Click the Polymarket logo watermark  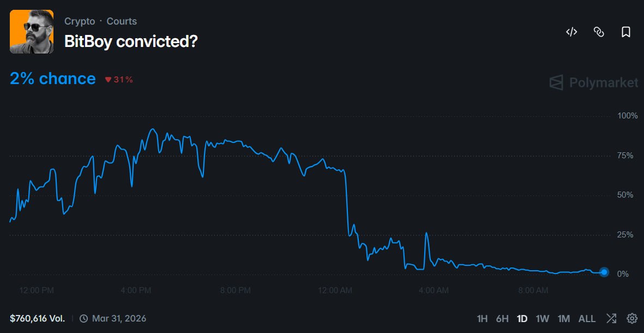click(x=593, y=83)
